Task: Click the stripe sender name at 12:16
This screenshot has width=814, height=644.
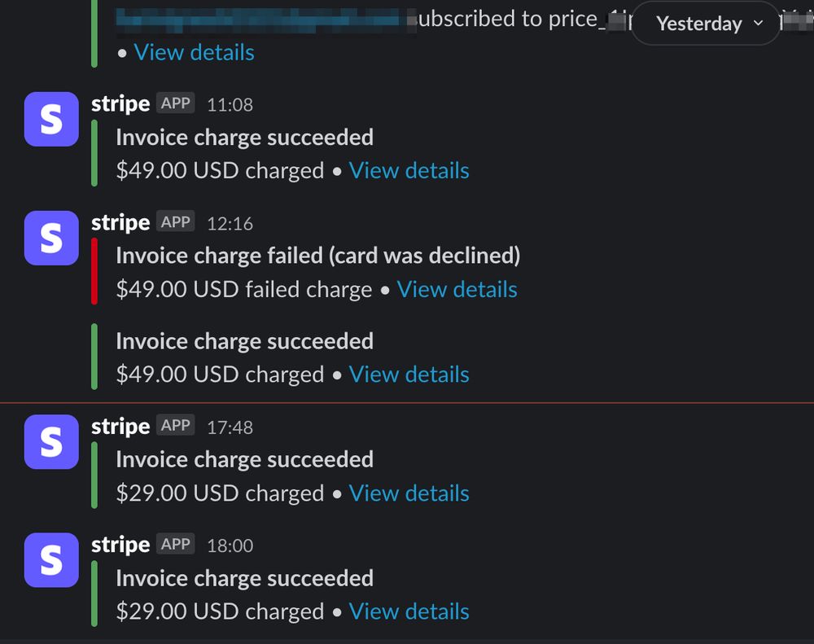Action: pyautogui.click(x=120, y=223)
